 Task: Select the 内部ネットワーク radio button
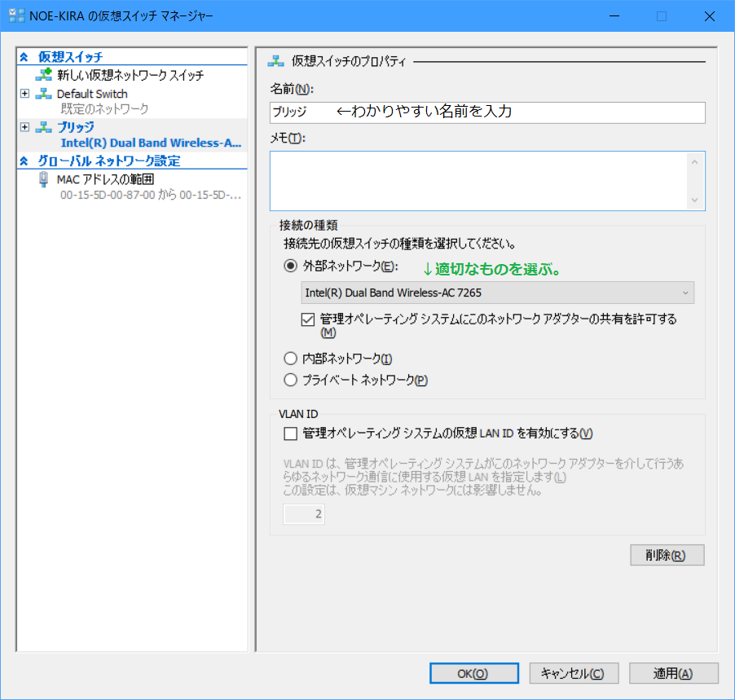coord(290,358)
